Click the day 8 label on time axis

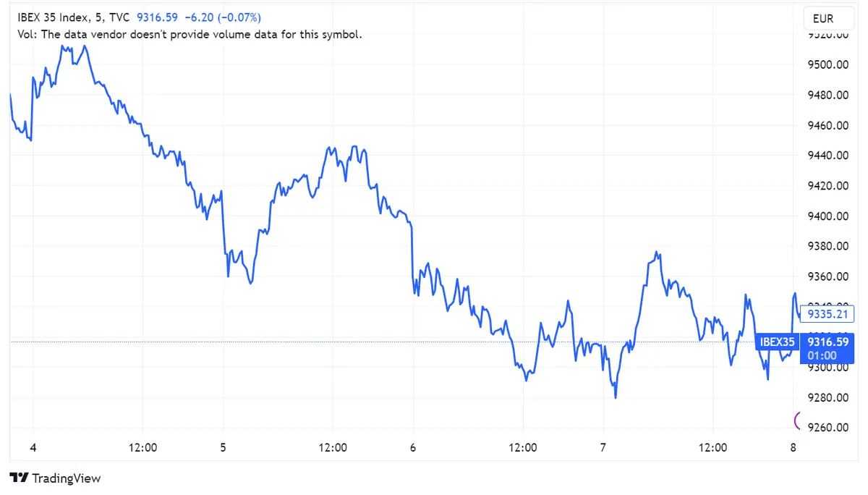pyautogui.click(x=793, y=447)
